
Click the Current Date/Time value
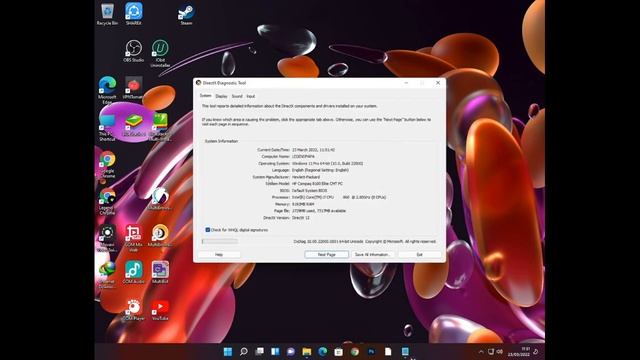click(x=313, y=150)
